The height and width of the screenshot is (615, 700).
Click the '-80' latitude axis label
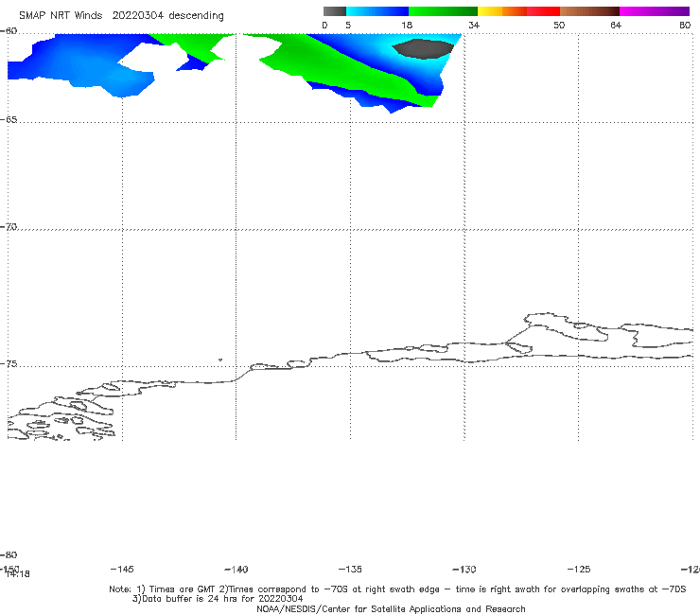(x=9, y=555)
